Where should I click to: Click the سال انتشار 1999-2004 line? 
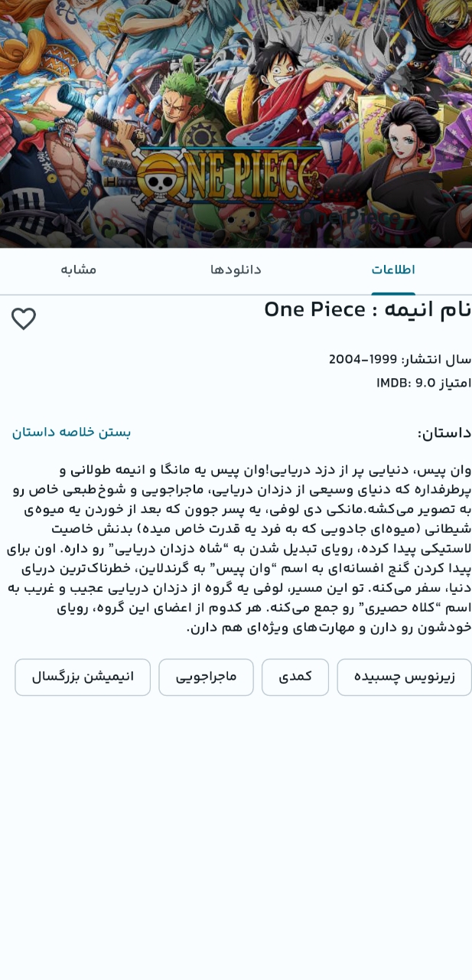coord(400,360)
